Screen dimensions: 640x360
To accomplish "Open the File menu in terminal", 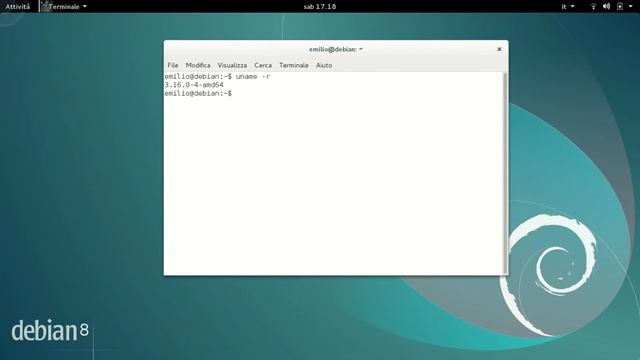I will pyautogui.click(x=173, y=65).
